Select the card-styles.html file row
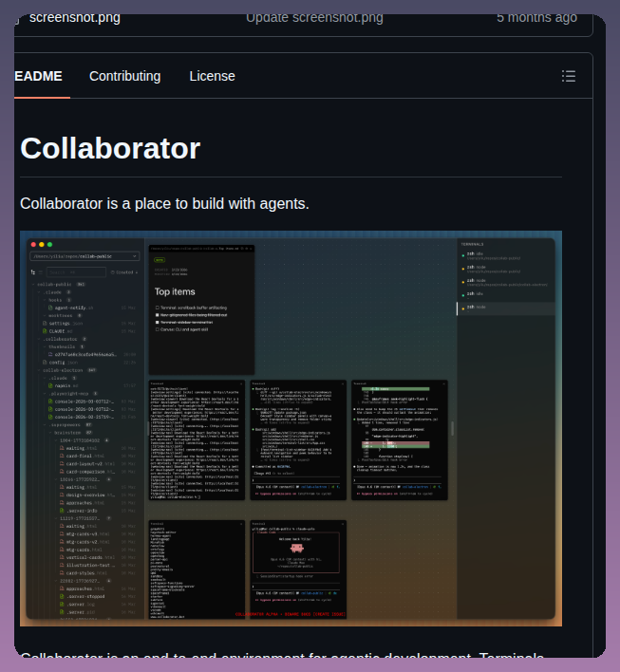The height and width of the screenshot is (672, 620). [x=98, y=573]
